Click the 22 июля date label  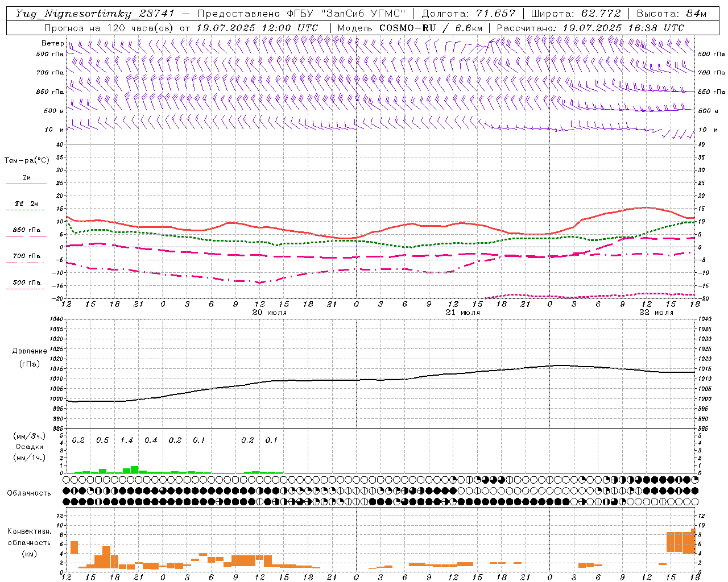[656, 313]
